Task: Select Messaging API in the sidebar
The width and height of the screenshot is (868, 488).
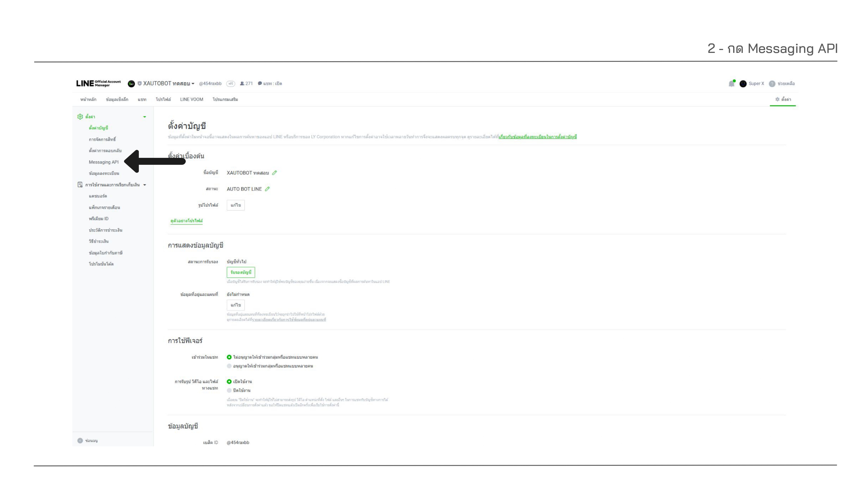Action: pos(104,162)
